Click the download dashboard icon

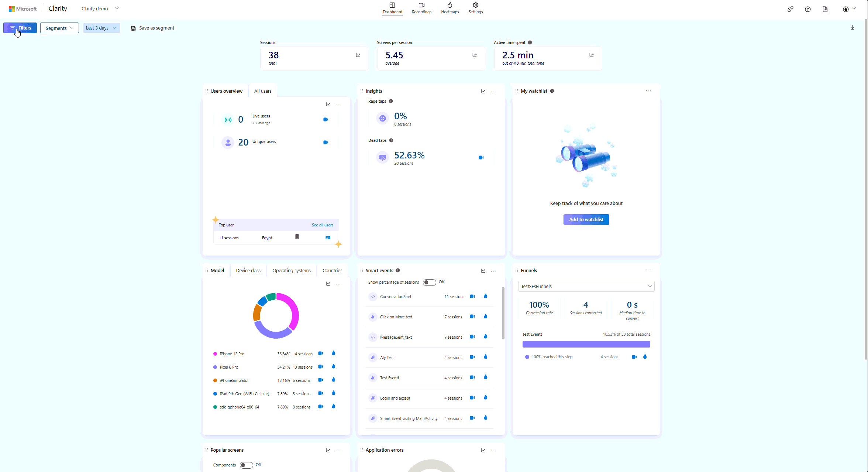[x=852, y=28]
